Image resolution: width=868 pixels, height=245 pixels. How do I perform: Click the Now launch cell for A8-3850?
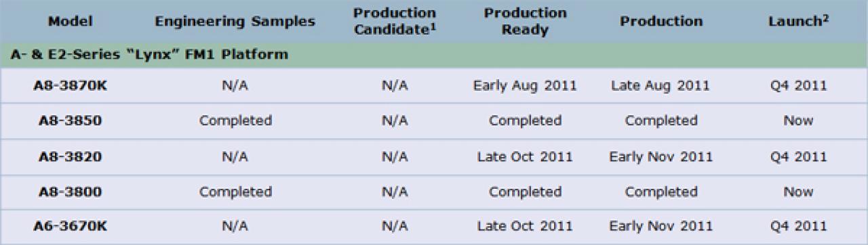(x=797, y=120)
